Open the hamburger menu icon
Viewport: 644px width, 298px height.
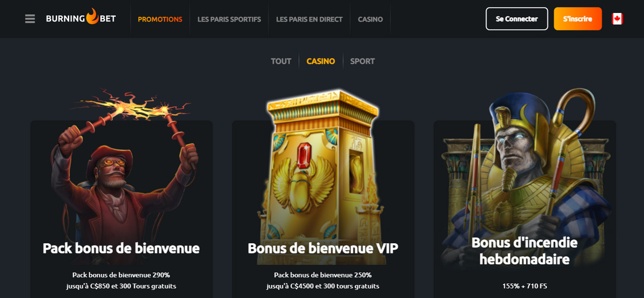point(30,19)
